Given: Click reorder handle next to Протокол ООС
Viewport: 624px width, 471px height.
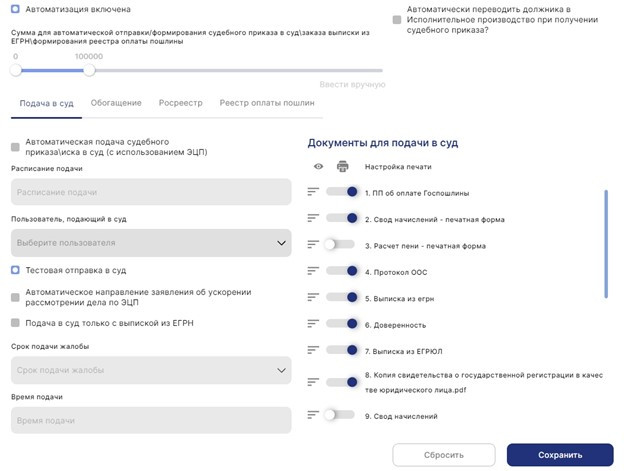Looking at the screenshot, I should click(x=313, y=271).
